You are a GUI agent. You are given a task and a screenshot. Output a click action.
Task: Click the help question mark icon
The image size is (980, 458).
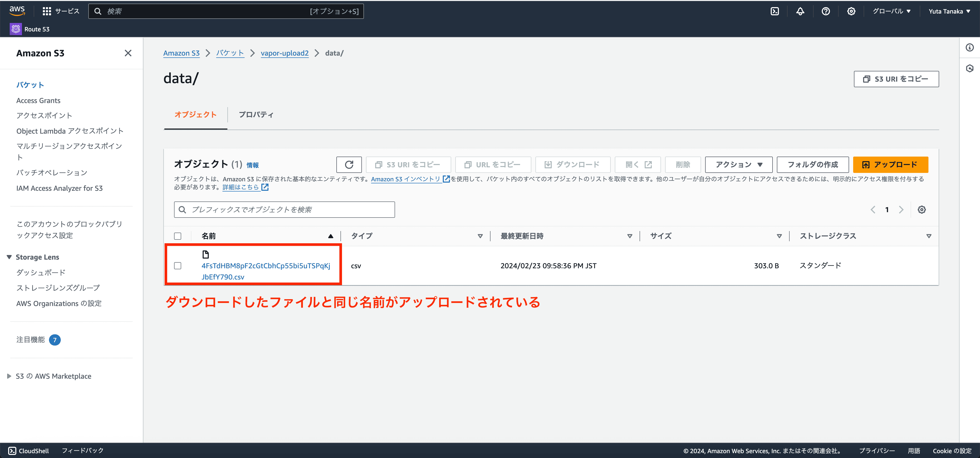click(x=825, y=11)
